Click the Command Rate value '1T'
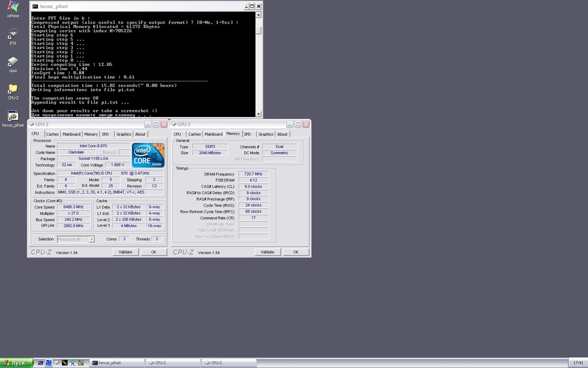 click(254, 217)
